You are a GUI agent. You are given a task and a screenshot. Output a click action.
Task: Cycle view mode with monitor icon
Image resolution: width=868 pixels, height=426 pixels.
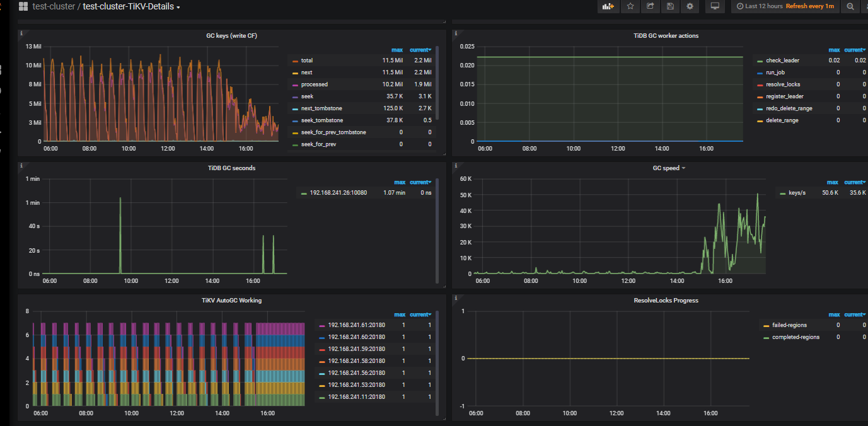(x=715, y=6)
